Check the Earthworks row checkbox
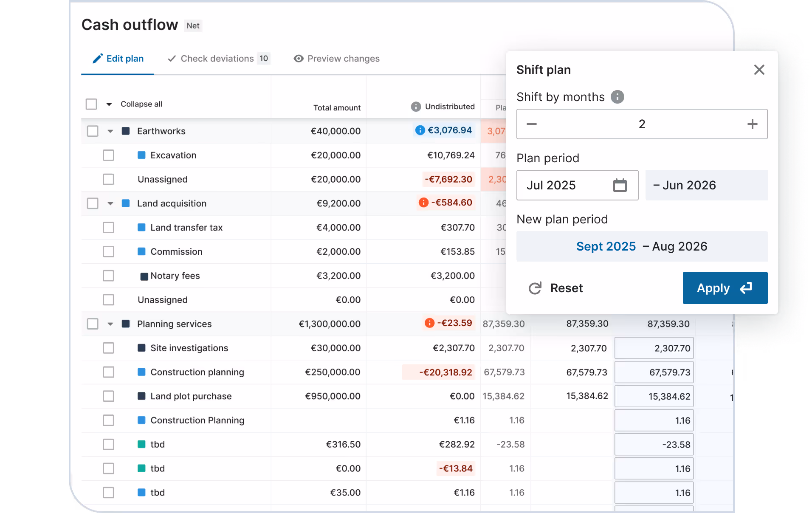The width and height of the screenshot is (812, 513). (93, 131)
